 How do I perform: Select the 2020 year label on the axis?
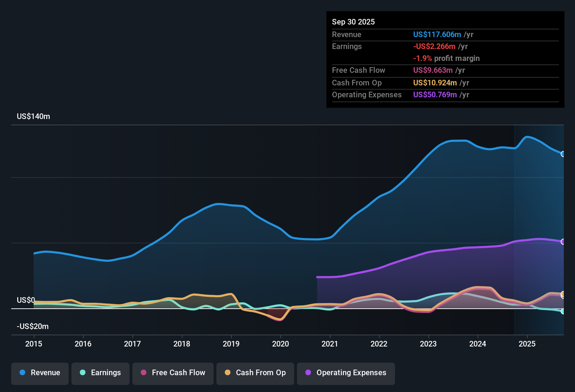(x=280, y=344)
